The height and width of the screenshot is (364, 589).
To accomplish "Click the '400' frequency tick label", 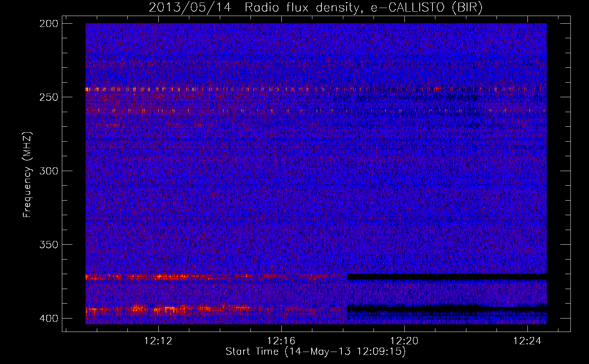I will click(49, 318).
